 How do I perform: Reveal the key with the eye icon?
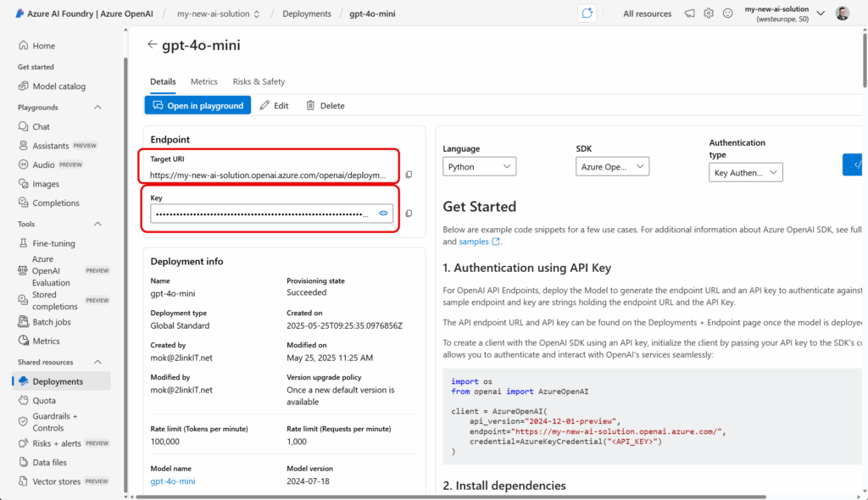tap(383, 214)
